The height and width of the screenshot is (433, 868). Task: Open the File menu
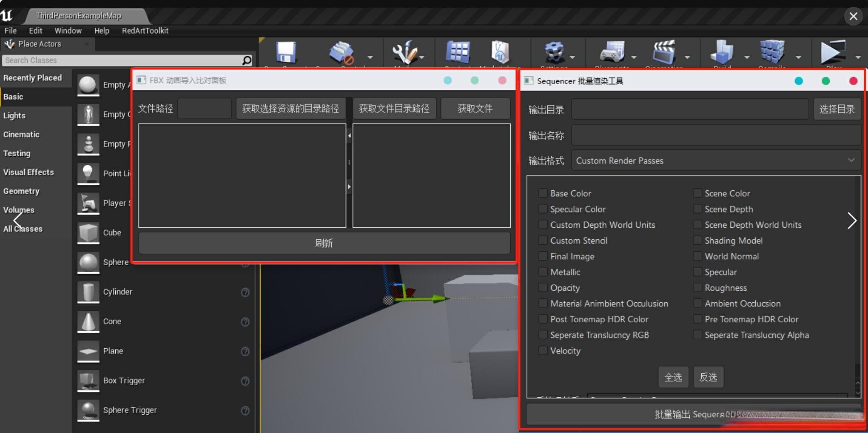[x=11, y=31]
